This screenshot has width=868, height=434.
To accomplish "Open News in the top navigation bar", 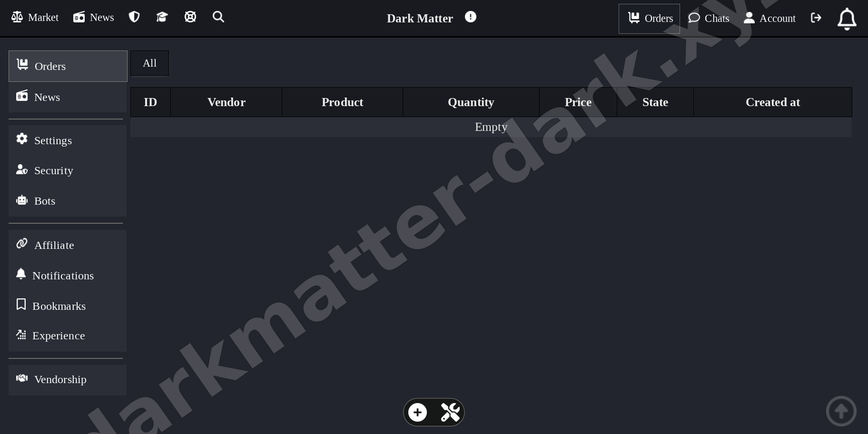I will pos(93,18).
